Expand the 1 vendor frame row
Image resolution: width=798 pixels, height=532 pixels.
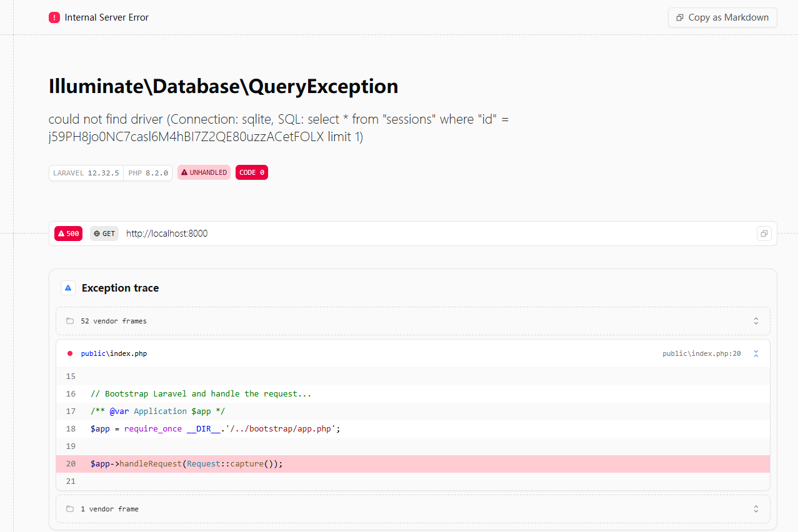756,509
